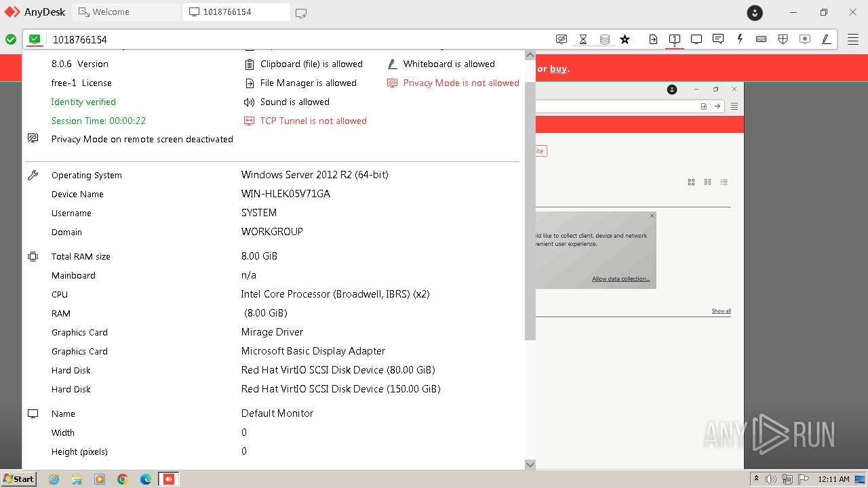Open the keyboard icon in toolbar
Viewport: 868px width, 488px height.
(762, 39)
